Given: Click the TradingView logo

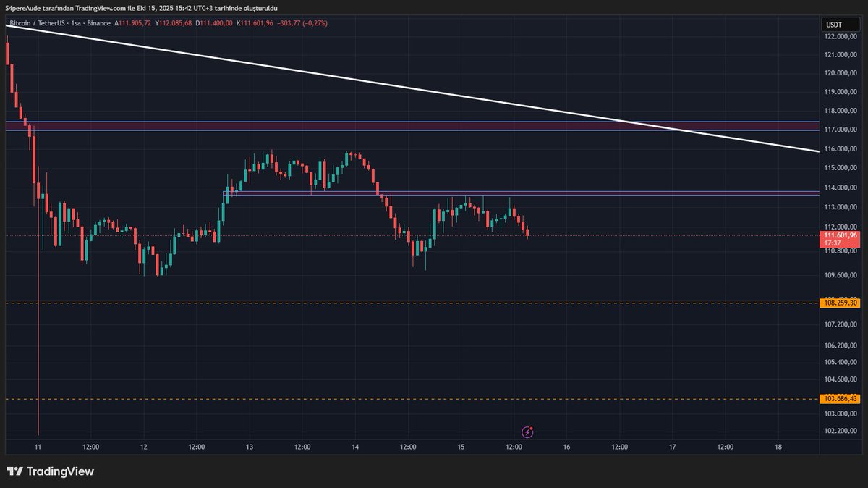Looking at the screenshot, I should click(x=51, y=471).
